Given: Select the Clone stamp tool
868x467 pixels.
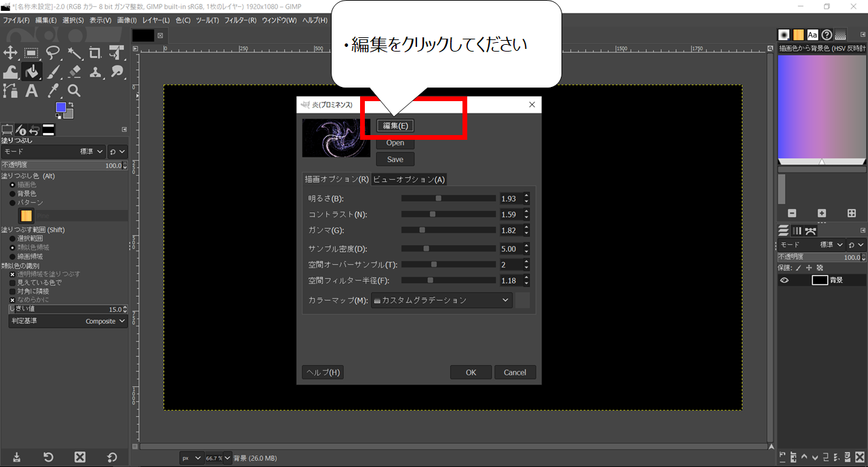Looking at the screenshot, I should tap(96, 71).
